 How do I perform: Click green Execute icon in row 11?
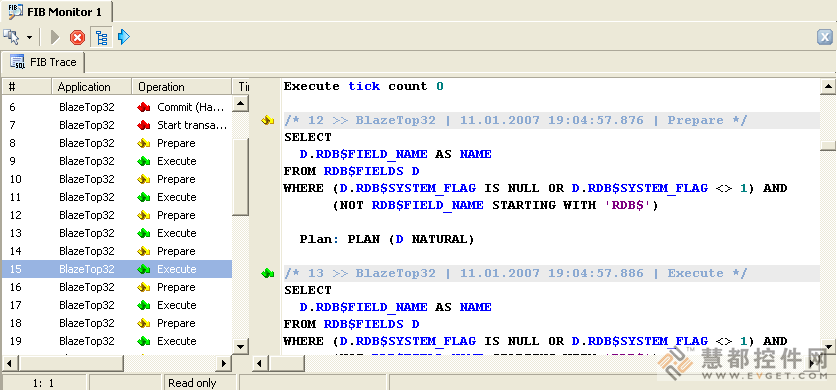(144, 198)
